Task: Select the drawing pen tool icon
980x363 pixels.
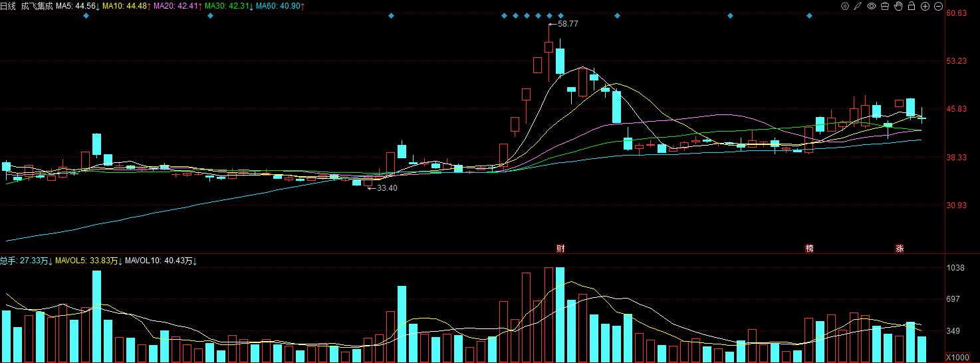Action: click(x=858, y=6)
